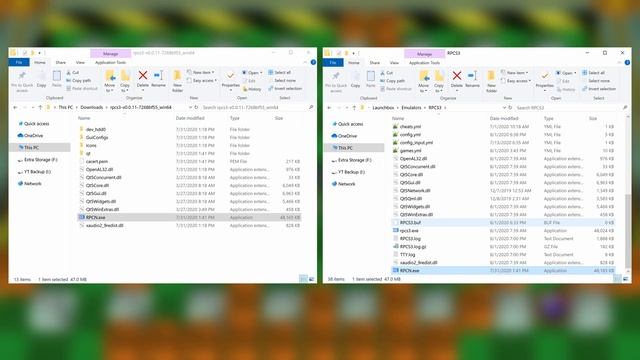Open New item dropdown in left window
This screenshot has height=360, width=640.
click(200, 72)
